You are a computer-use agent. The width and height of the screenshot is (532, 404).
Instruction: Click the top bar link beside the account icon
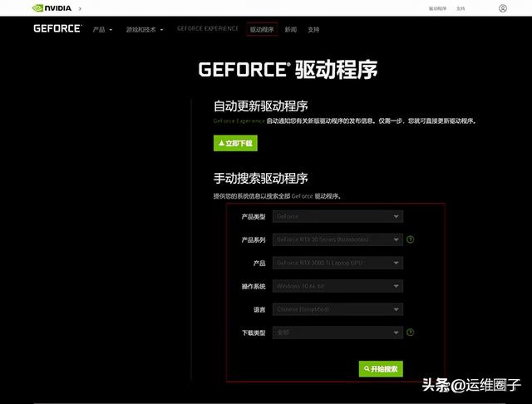461,8
